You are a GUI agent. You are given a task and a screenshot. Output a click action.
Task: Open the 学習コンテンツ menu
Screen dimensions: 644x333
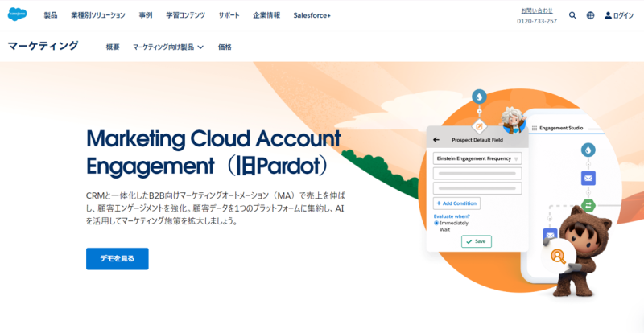(x=185, y=15)
